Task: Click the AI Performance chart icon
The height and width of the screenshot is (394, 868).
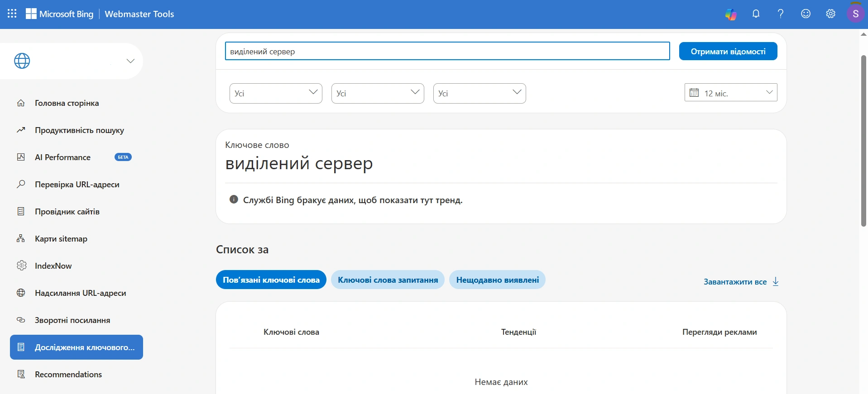Action: pos(21,157)
